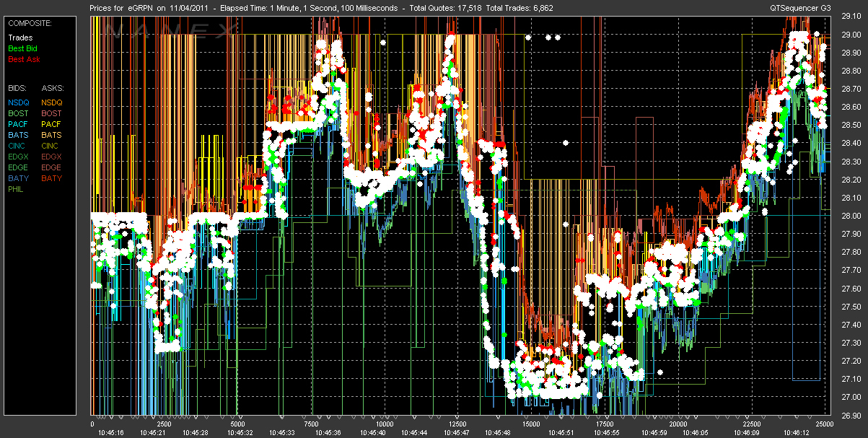Select the green Best Bid legend label
Image resolution: width=868 pixels, height=438 pixels.
[x=21, y=48]
